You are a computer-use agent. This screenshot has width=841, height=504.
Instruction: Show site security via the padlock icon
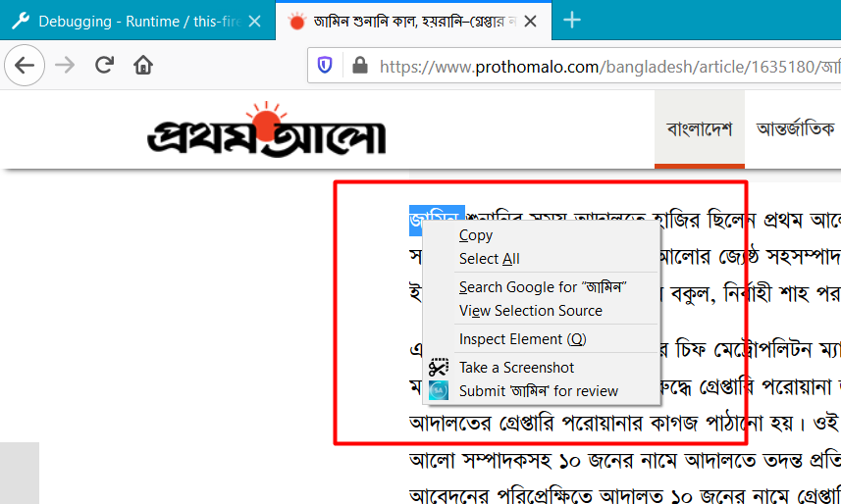pyautogui.click(x=360, y=66)
